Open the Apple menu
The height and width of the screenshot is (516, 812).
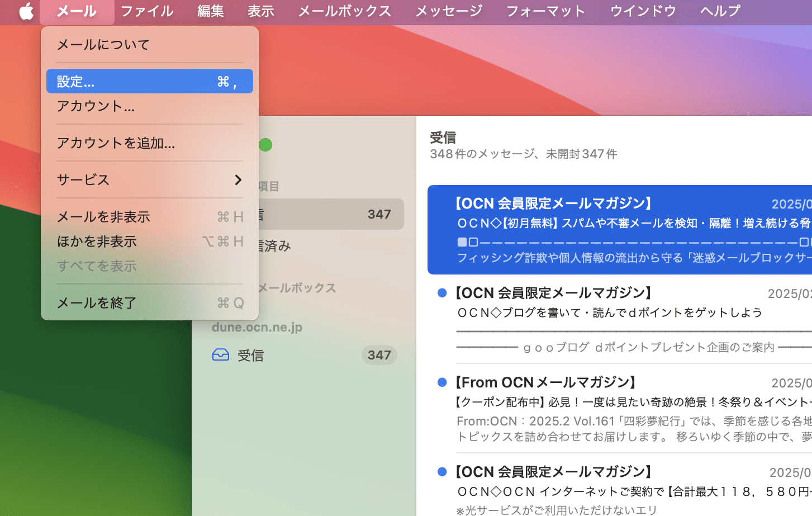26,11
